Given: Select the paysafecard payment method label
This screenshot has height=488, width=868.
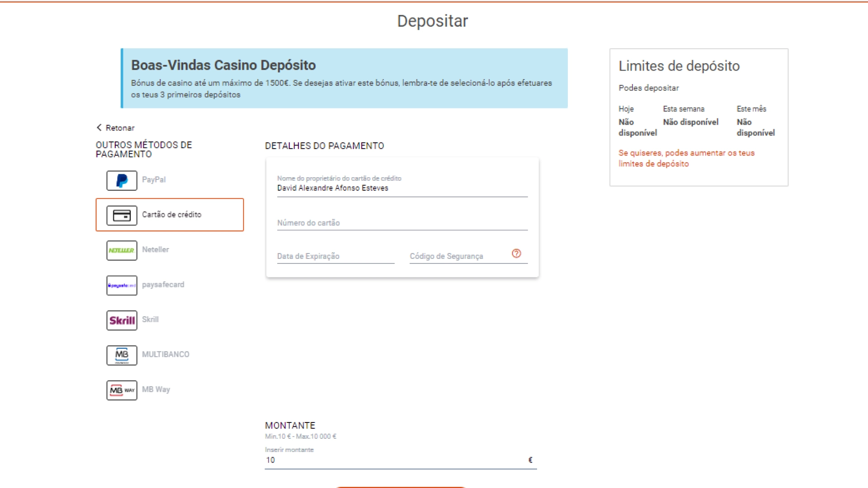Looking at the screenshot, I should coord(163,285).
